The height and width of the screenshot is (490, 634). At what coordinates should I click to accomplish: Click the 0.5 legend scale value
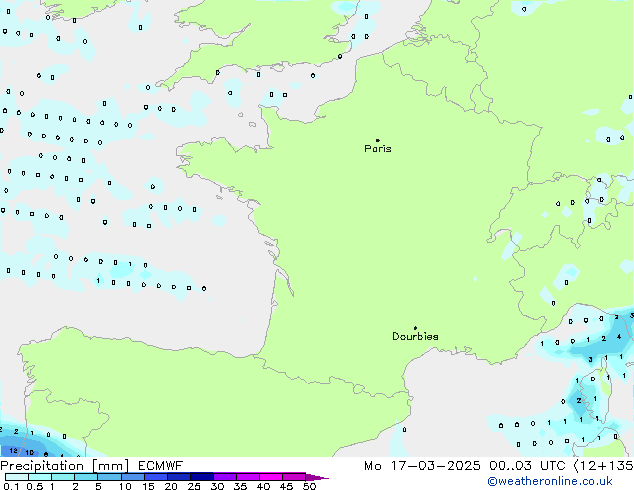(x=34, y=486)
